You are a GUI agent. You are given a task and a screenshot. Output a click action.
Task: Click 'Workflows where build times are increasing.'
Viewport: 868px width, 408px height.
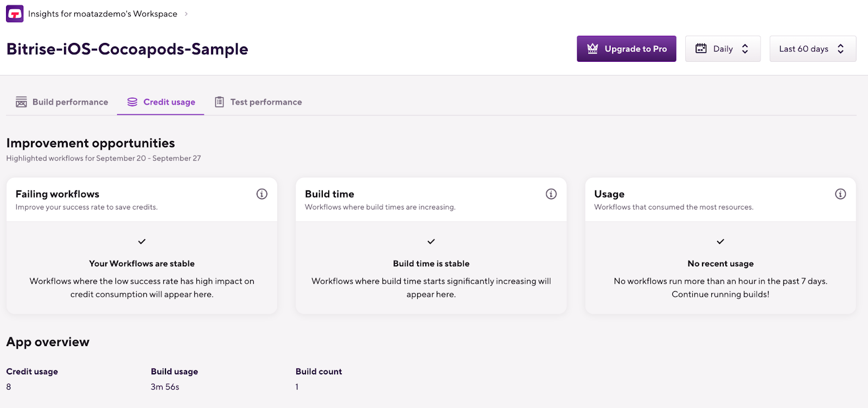tap(380, 207)
